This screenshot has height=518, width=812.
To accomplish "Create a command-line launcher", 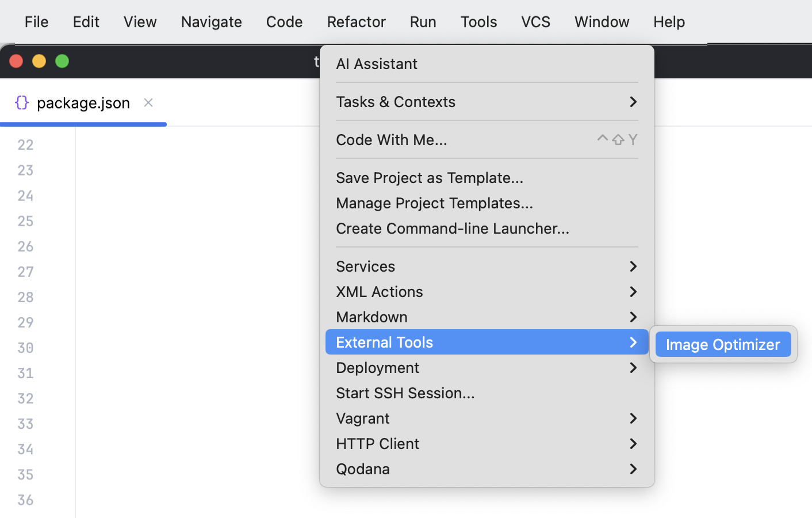I will point(453,228).
